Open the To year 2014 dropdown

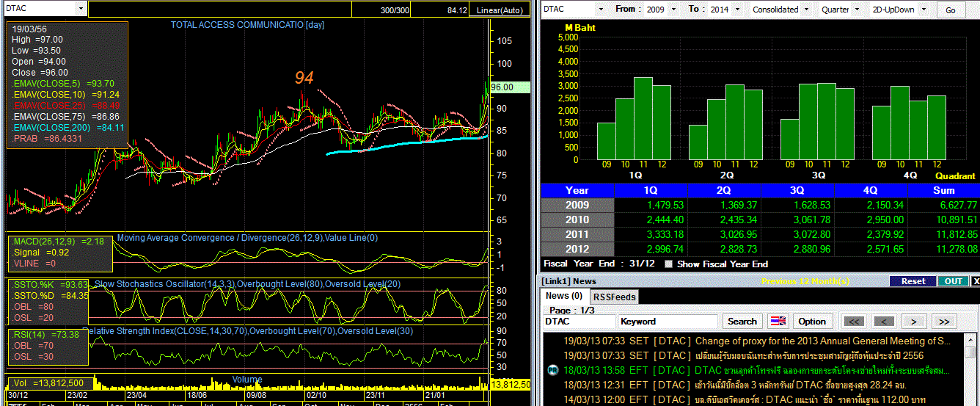(x=736, y=10)
